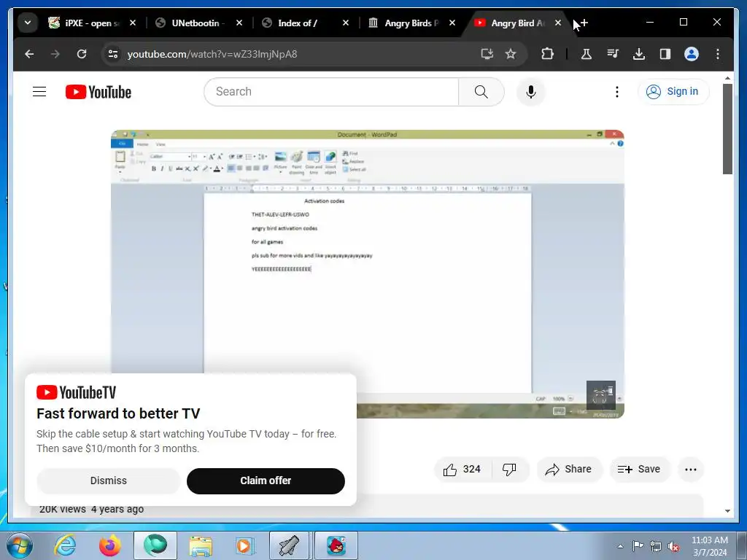View site information icon in address bar
The image size is (747, 560).
113,54
